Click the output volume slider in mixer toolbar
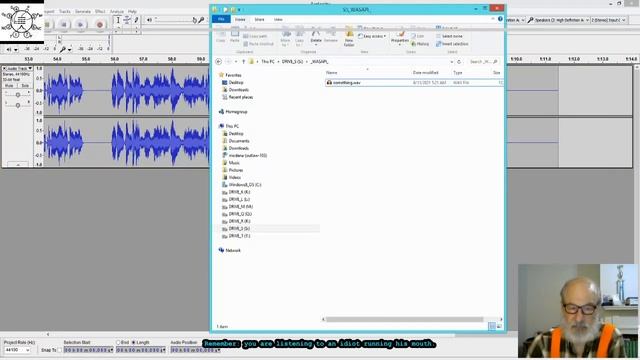This screenshot has height=360, width=640. point(175,20)
